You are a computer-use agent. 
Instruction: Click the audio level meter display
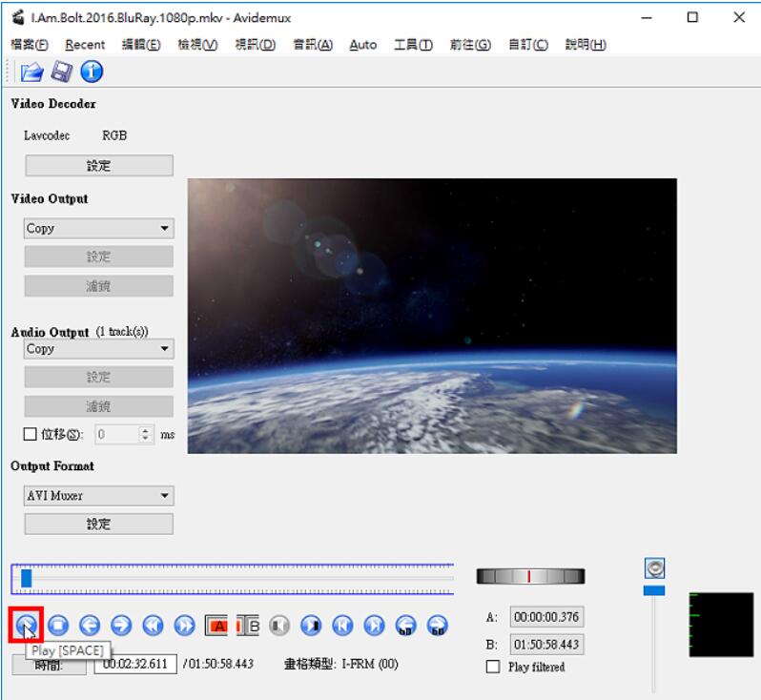coord(721,625)
